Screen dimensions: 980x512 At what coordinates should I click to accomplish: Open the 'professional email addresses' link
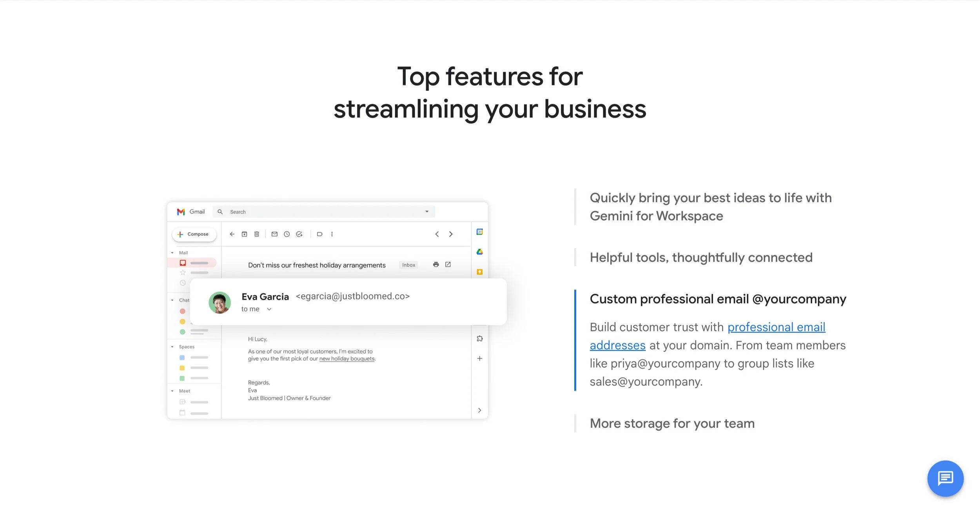click(x=776, y=327)
